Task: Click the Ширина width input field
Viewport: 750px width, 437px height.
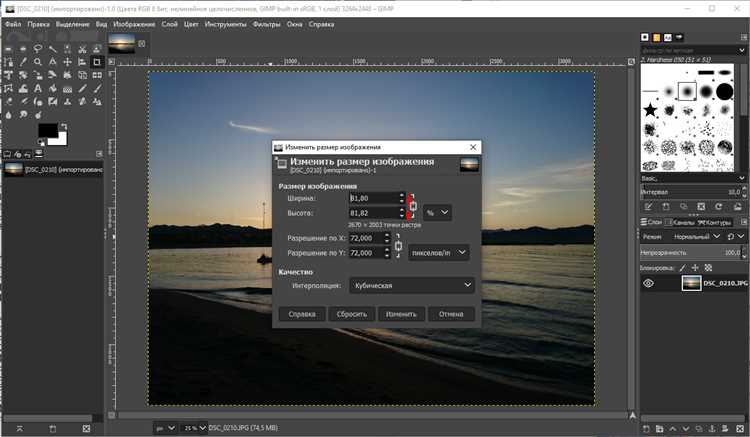Action: 371,198
